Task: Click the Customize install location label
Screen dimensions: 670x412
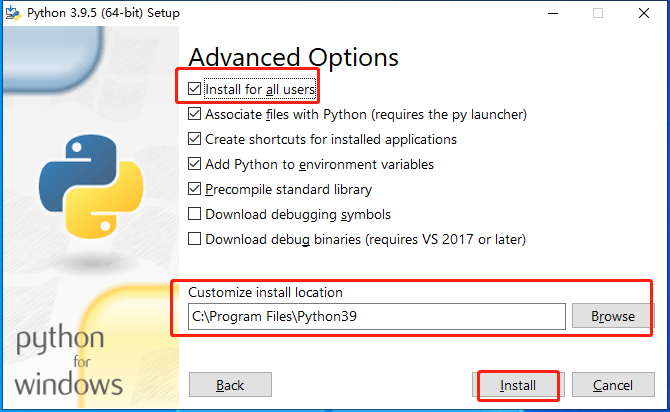Action: coord(265,292)
